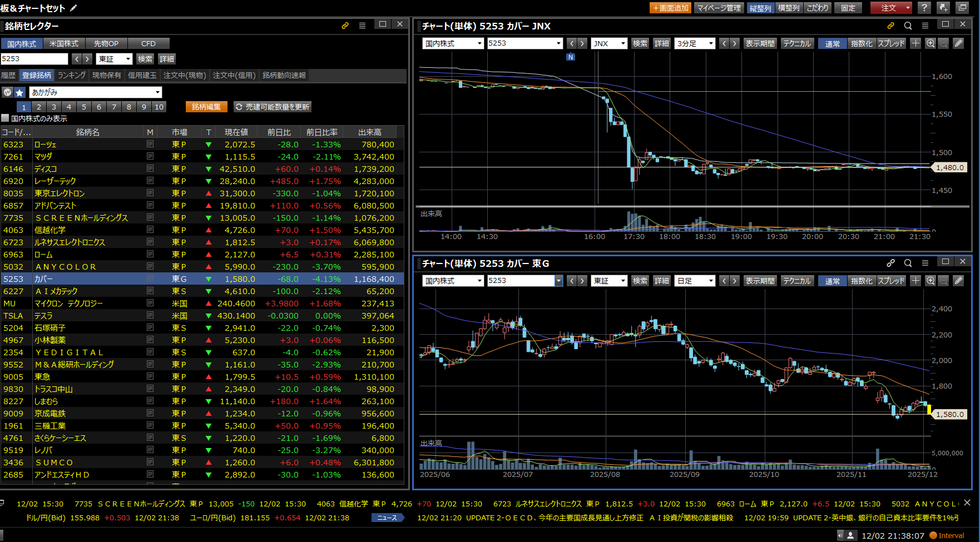980x542 pixels.
Task: Click the 売建可能数量を更新 button
Action: [272, 107]
